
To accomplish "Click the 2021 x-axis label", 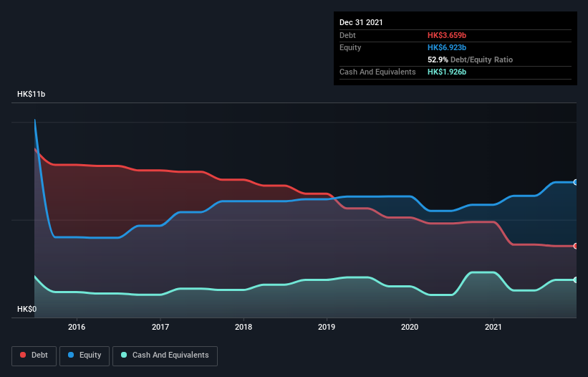I will [x=493, y=327].
